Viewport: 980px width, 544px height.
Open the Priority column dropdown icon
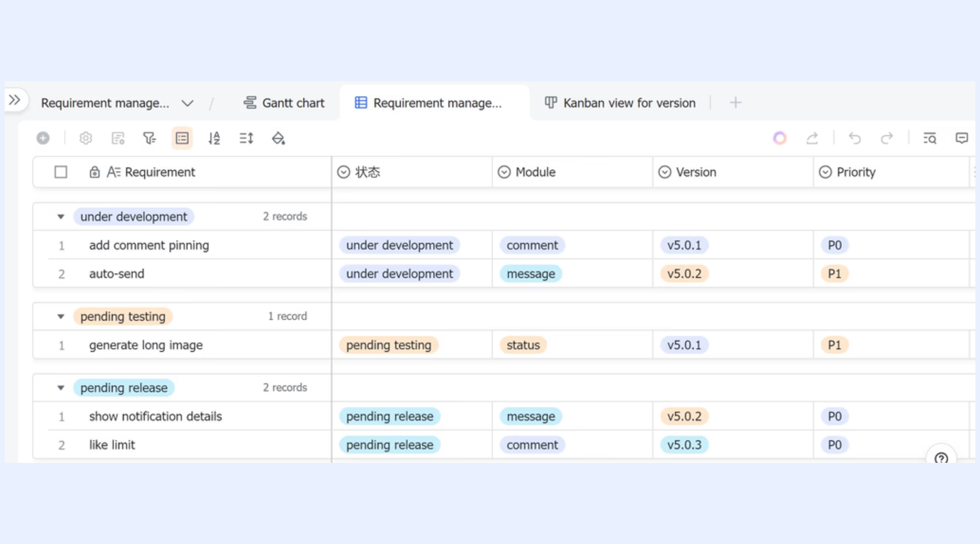[x=825, y=172]
